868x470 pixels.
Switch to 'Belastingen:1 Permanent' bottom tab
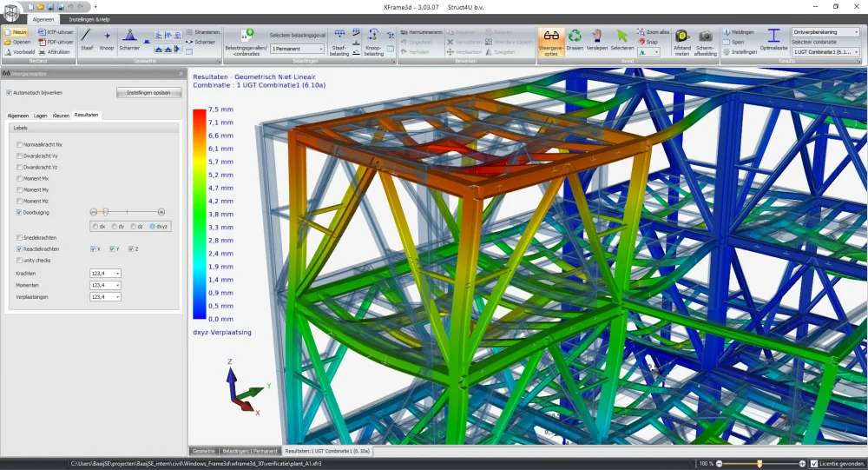point(250,451)
